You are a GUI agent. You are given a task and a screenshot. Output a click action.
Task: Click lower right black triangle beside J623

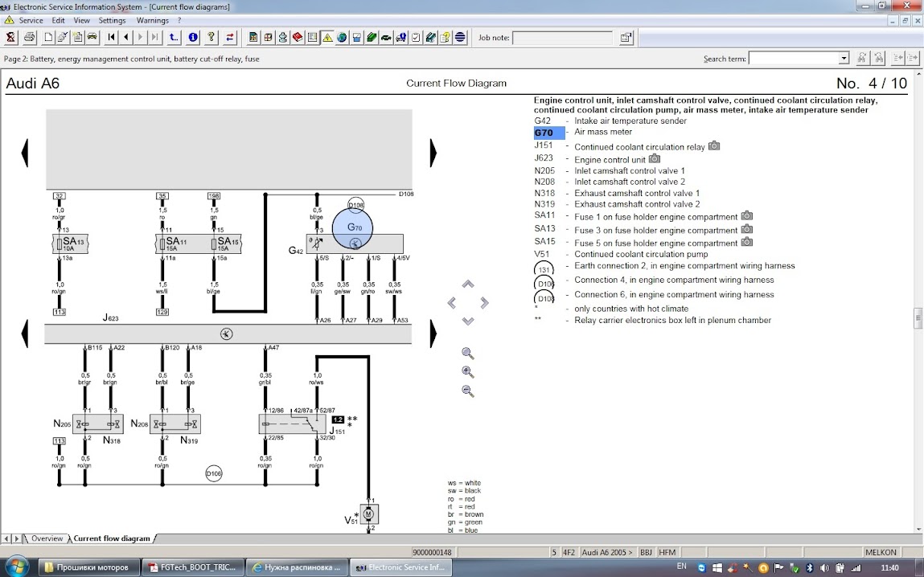pos(433,334)
